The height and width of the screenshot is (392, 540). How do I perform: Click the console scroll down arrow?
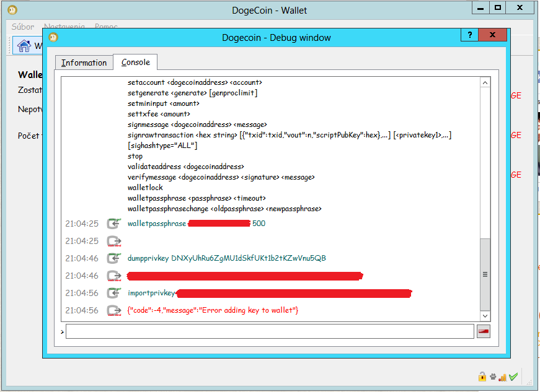click(x=485, y=316)
